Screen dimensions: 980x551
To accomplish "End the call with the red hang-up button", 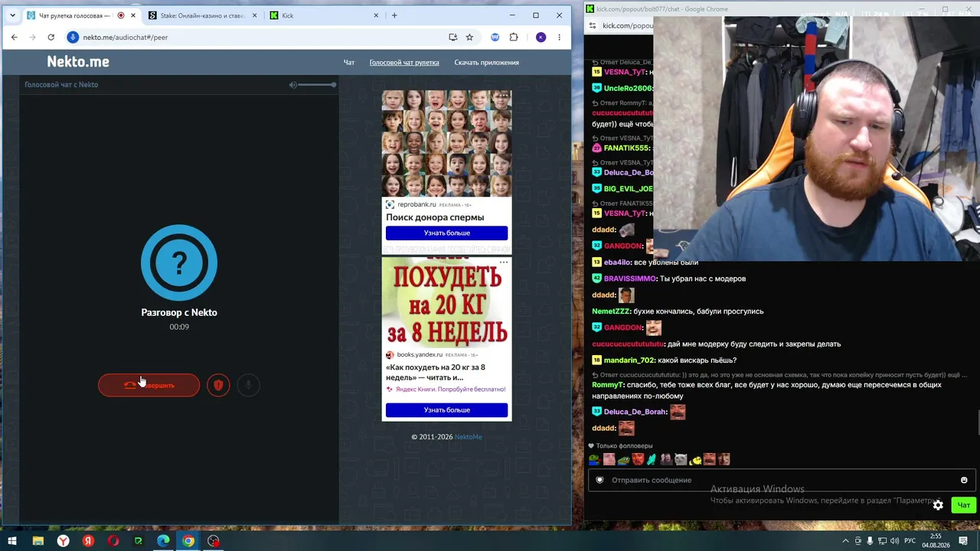I will tap(149, 385).
